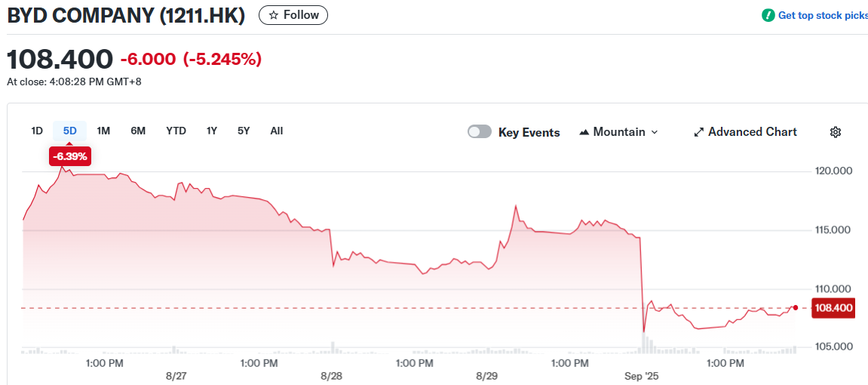Toggle the Key Events switch
The height and width of the screenshot is (385, 868).
[480, 132]
